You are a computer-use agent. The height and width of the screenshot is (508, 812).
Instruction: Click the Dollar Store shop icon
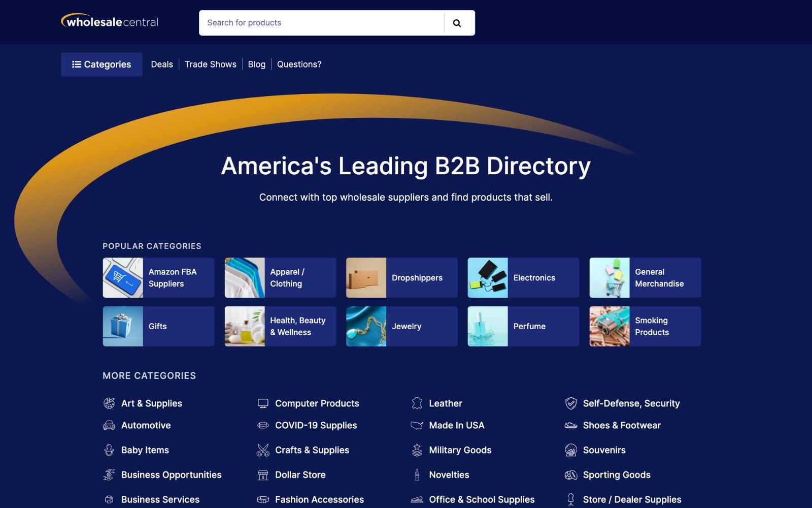263,474
